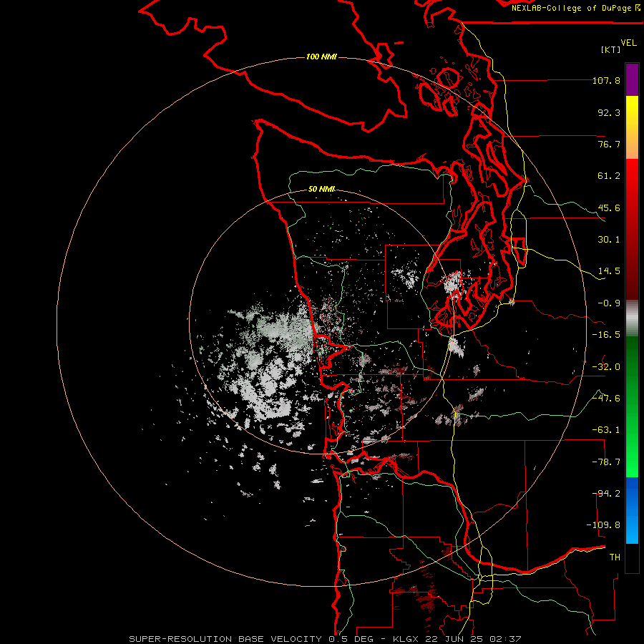This screenshot has width=644, height=644.
Task: Click the -63.1 velocity legend value
Action: tap(606, 430)
